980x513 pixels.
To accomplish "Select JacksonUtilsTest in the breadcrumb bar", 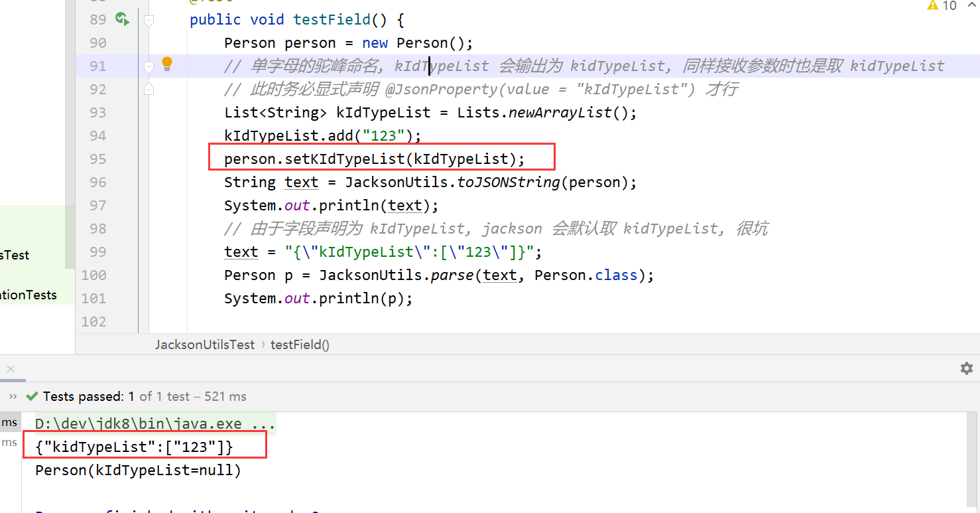I will pyautogui.click(x=205, y=344).
